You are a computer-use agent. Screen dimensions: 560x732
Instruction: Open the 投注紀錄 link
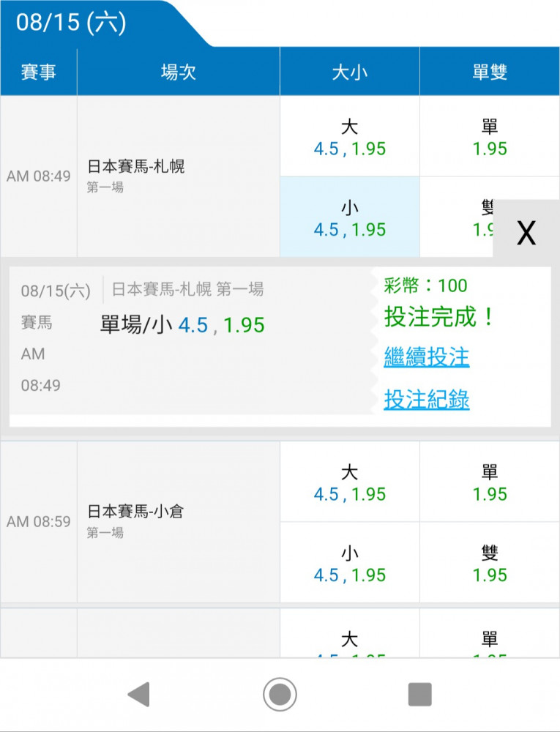coord(427,400)
